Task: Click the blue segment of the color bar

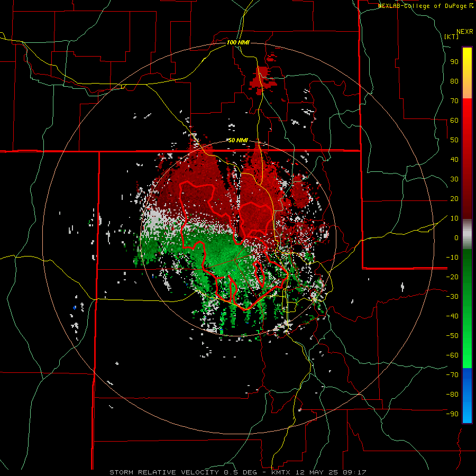Action: [467, 395]
